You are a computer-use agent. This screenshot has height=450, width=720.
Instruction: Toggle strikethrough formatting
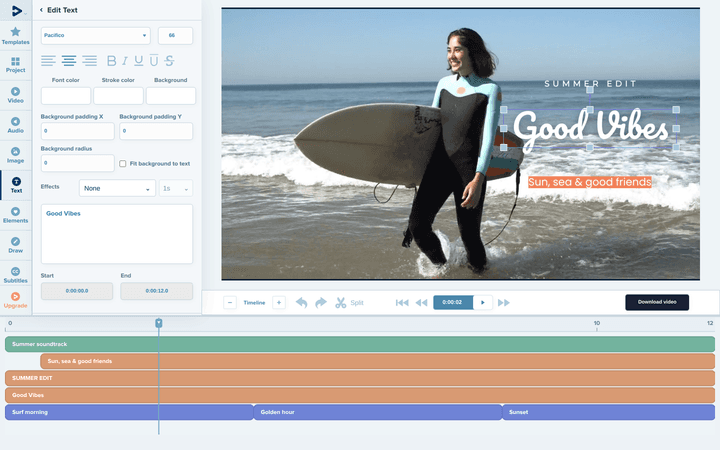(169, 61)
